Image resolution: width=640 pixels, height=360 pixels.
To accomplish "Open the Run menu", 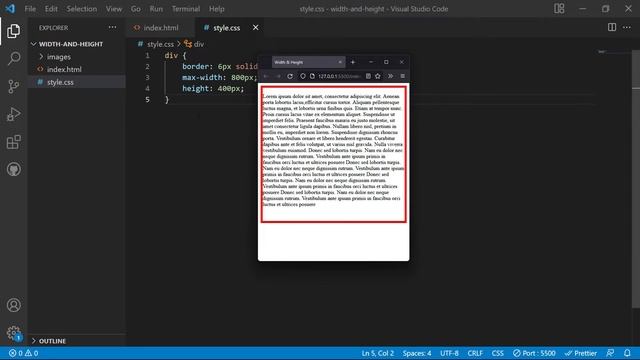I will click(x=156, y=9).
